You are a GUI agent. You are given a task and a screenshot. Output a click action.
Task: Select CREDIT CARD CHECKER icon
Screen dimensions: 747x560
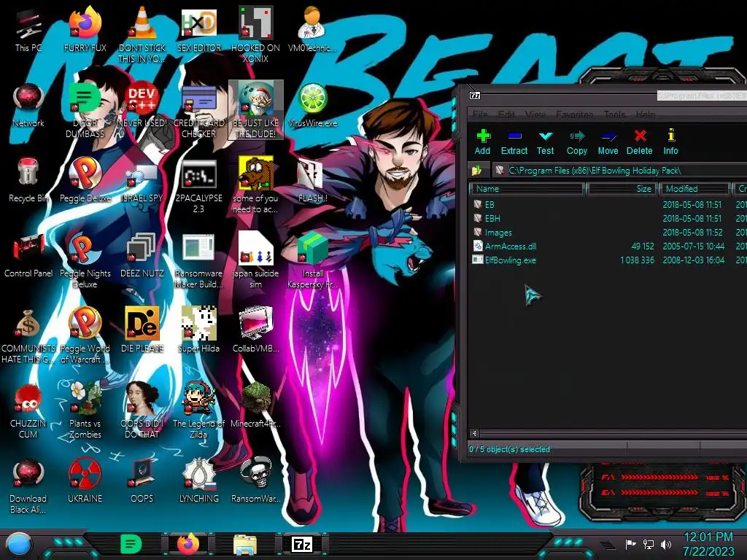199,109
